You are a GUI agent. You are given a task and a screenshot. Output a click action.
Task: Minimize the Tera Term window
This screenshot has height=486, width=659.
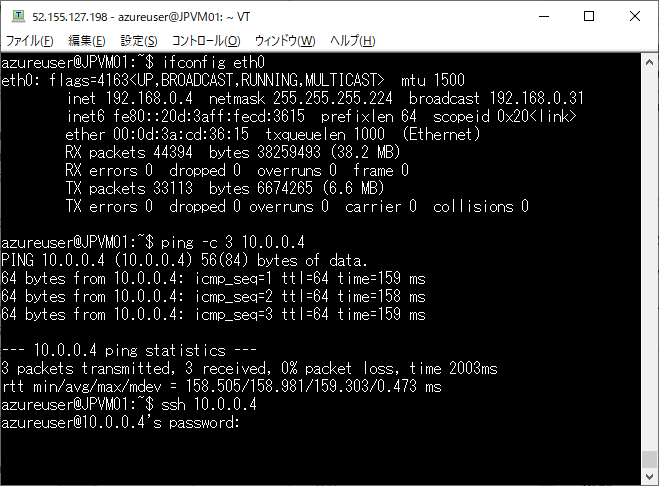click(544, 16)
